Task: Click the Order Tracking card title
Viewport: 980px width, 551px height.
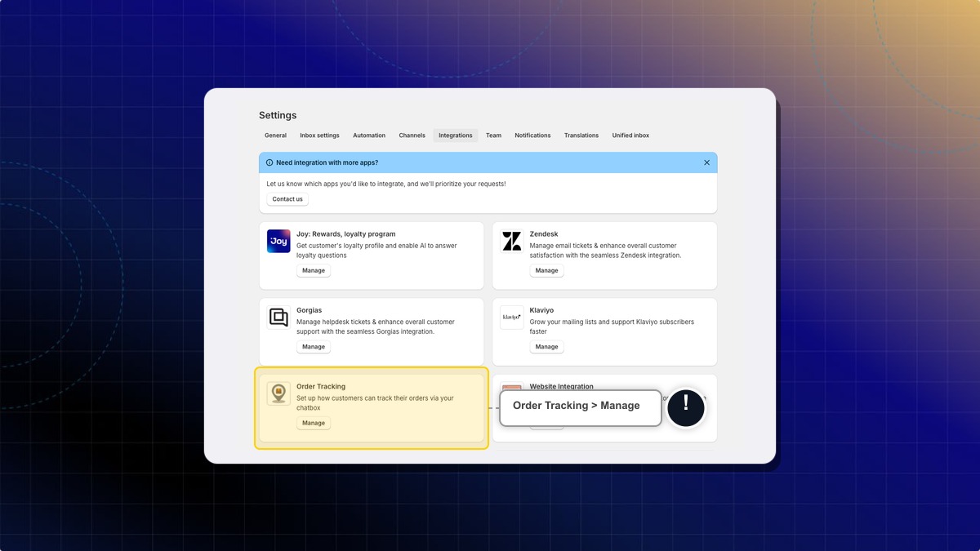Action: point(321,387)
